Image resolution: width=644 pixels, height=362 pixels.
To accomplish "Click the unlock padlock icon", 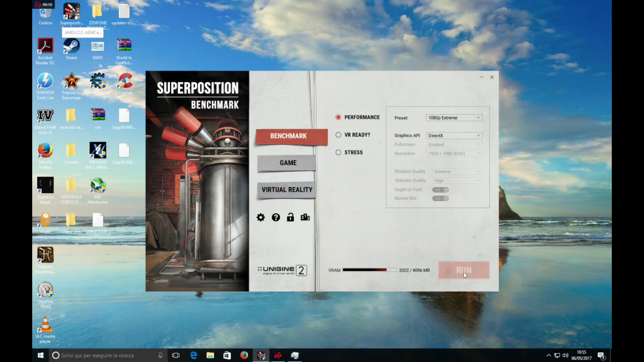I will 290,217.
